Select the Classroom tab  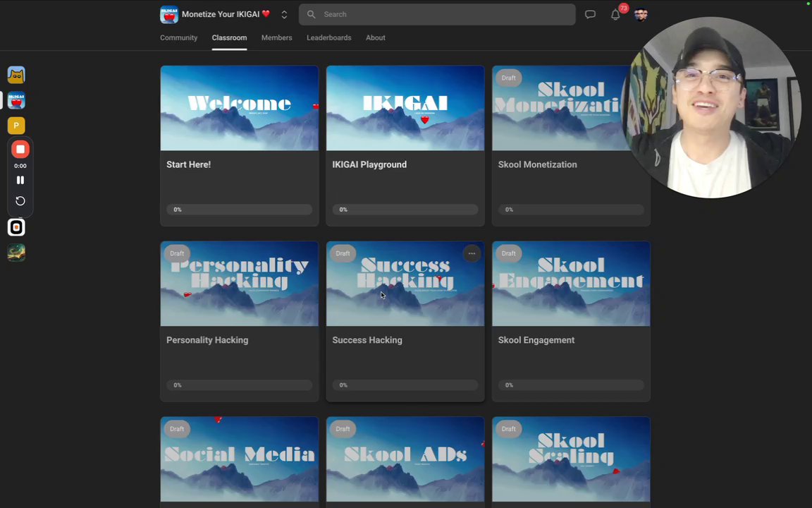pyautogui.click(x=229, y=38)
